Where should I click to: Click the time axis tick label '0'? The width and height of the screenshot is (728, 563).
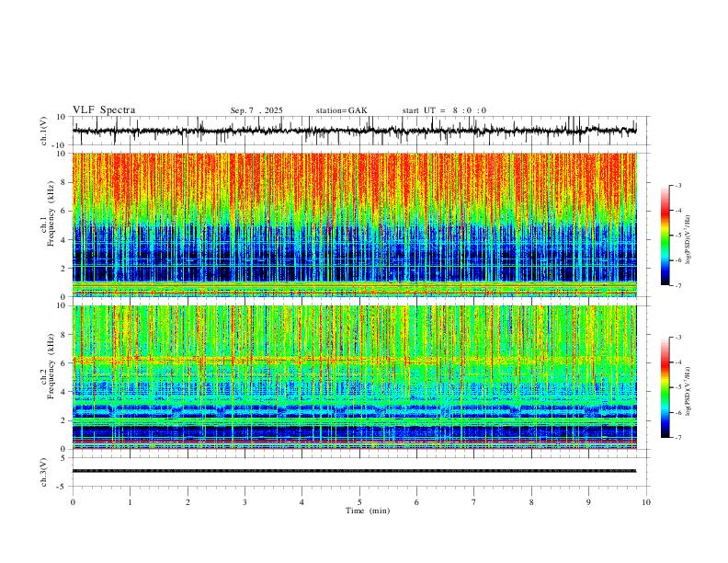pyautogui.click(x=73, y=502)
